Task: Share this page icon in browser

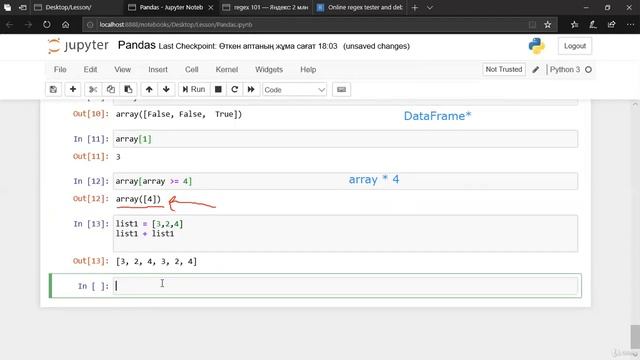Action: coord(611,24)
